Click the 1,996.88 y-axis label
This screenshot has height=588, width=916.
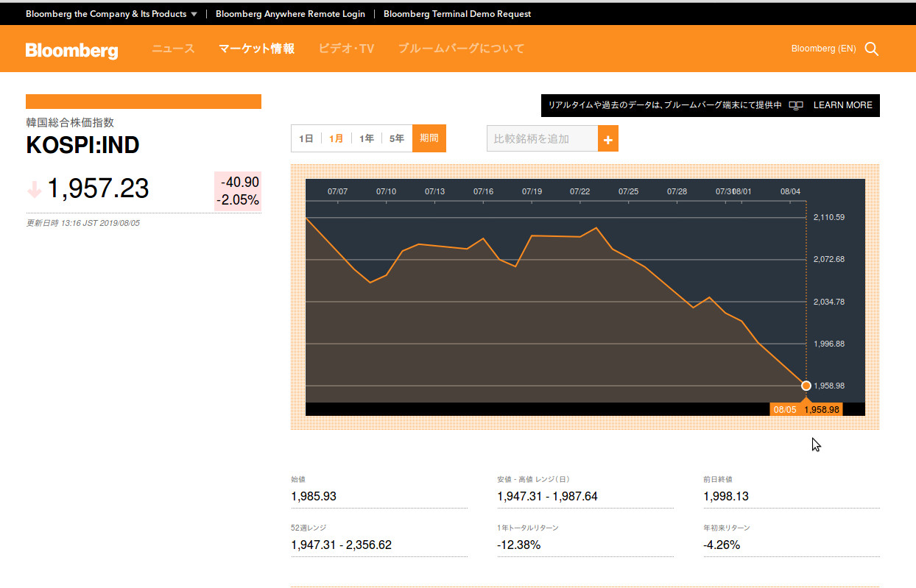829,344
